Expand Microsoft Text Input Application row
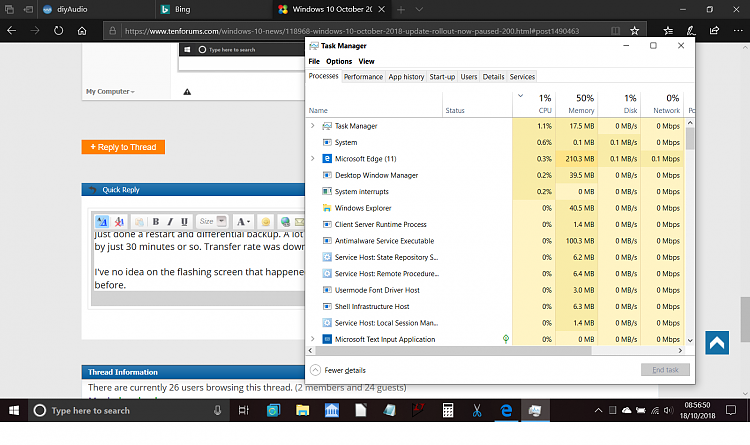This screenshot has height=445, width=750. click(312, 339)
